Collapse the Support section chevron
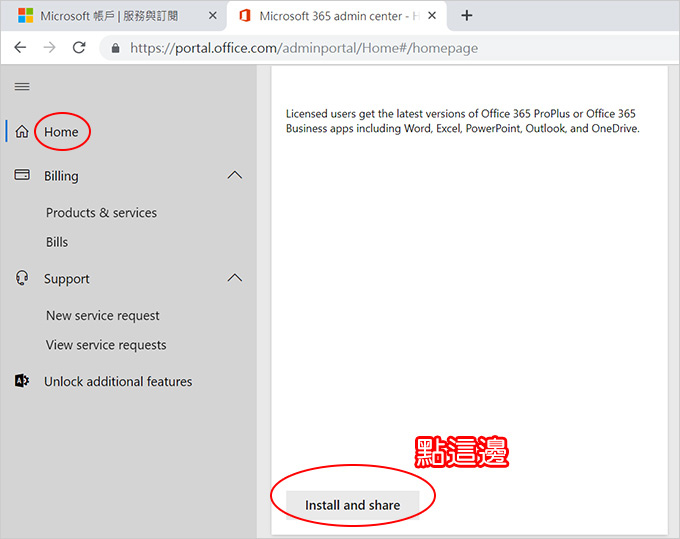 [x=235, y=278]
